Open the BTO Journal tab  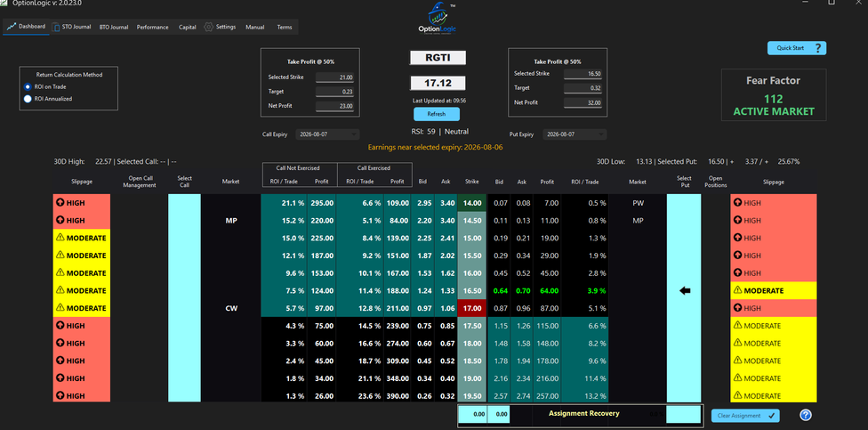tap(114, 27)
